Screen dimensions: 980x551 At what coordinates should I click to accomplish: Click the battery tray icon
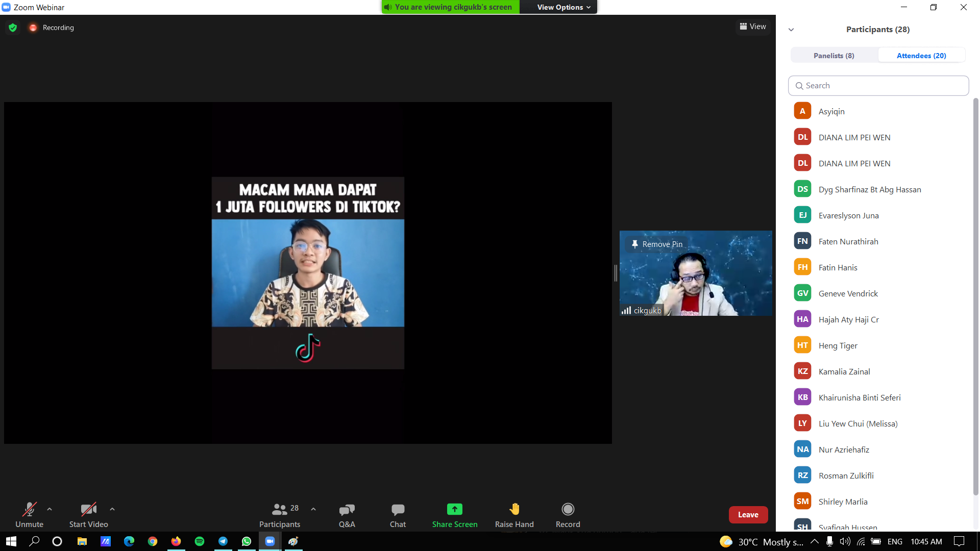[x=876, y=541]
